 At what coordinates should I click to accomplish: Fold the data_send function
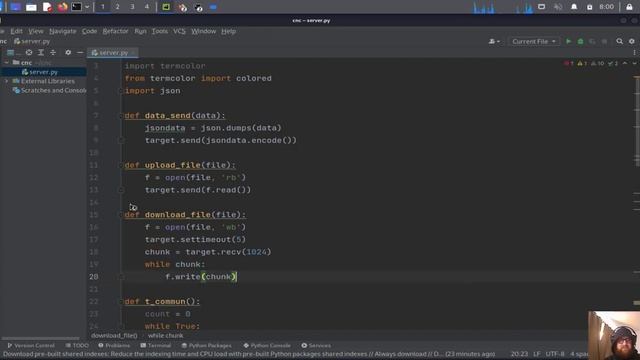(121, 116)
